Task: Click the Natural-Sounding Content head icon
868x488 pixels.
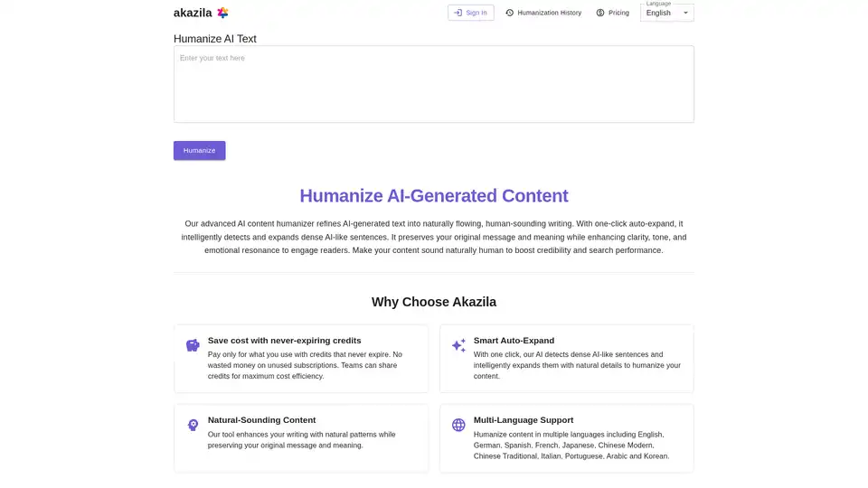Action: pos(193,425)
